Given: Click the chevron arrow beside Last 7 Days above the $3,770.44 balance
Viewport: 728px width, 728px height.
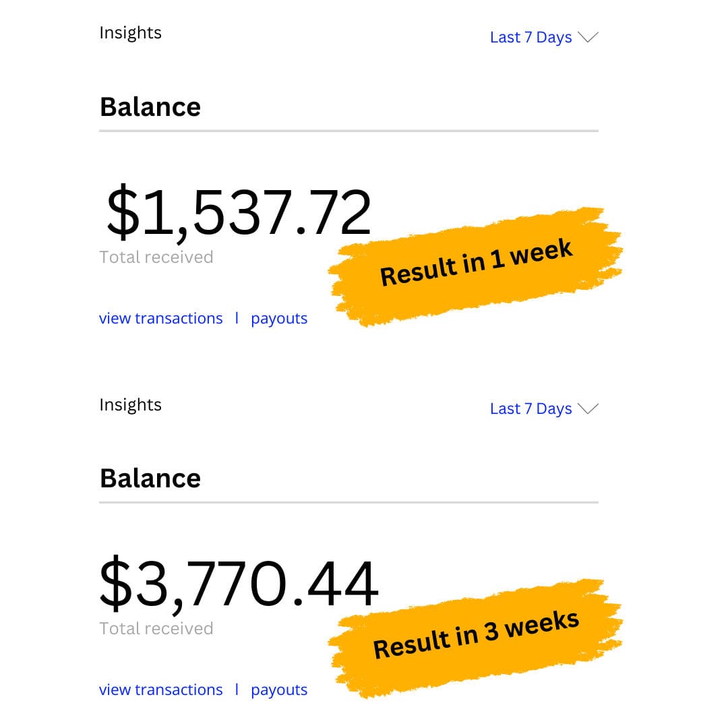Looking at the screenshot, I should tap(588, 409).
